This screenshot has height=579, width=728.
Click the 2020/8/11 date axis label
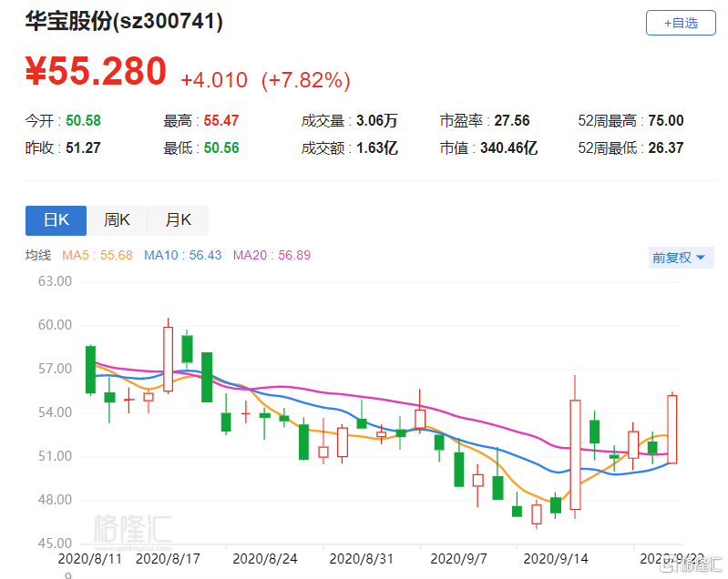coord(89,559)
